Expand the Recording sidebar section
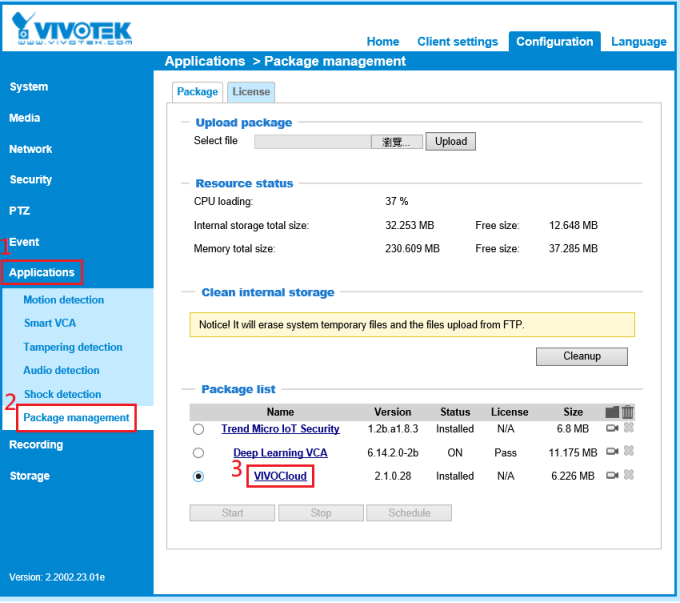This screenshot has width=680, height=603. pyautogui.click(x=36, y=445)
